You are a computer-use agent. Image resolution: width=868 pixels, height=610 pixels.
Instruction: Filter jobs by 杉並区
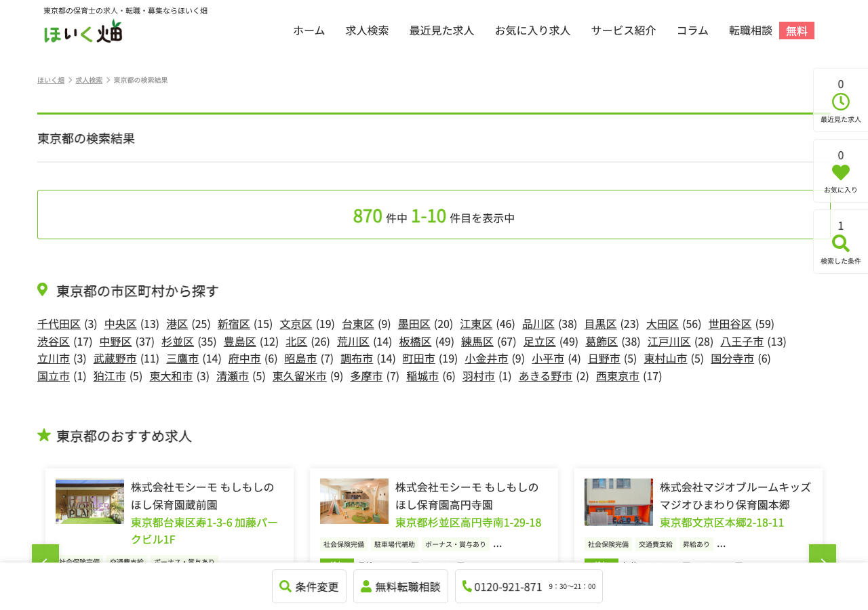coord(178,342)
